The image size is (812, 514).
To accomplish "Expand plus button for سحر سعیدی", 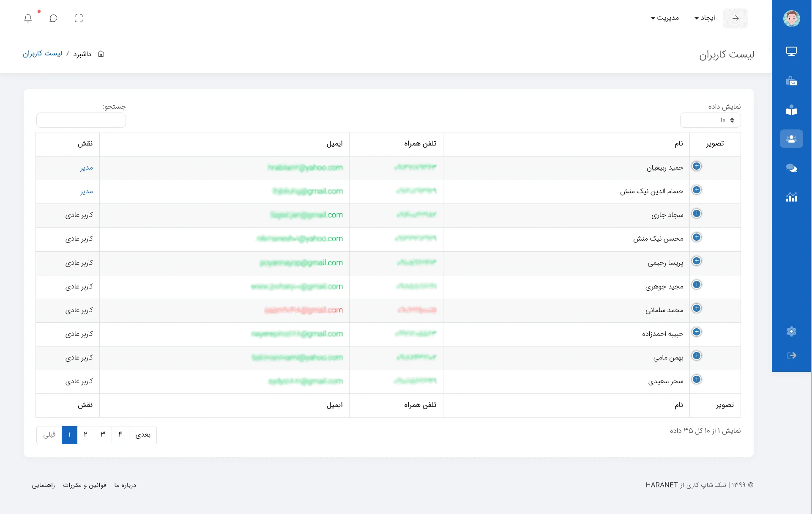I will point(697,379).
